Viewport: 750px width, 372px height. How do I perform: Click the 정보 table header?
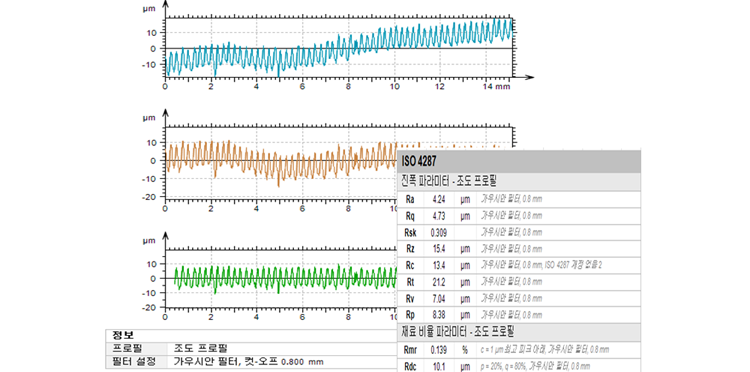tap(251, 334)
